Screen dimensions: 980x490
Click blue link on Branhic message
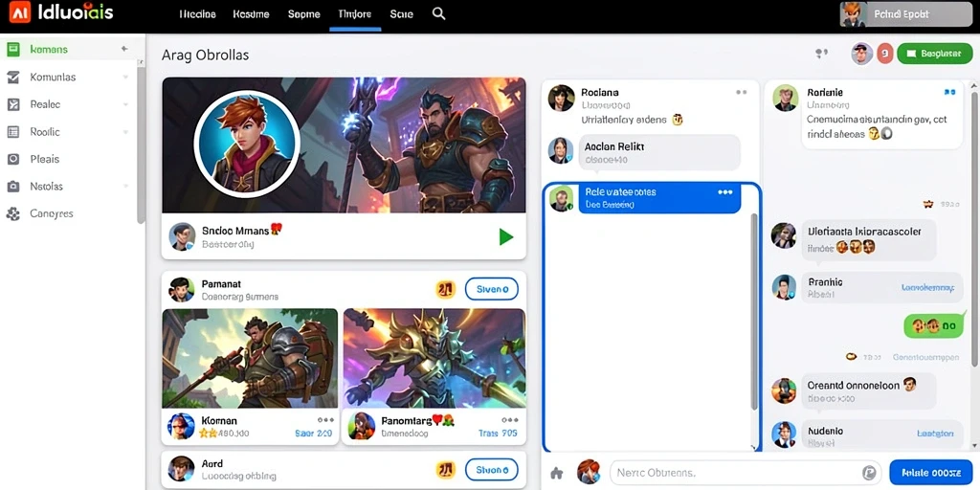927,288
